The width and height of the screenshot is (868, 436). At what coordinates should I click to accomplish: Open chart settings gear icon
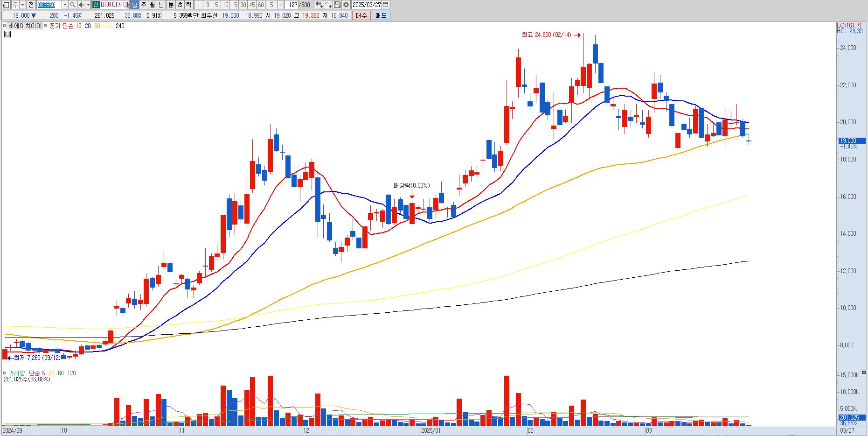tap(346, 5)
